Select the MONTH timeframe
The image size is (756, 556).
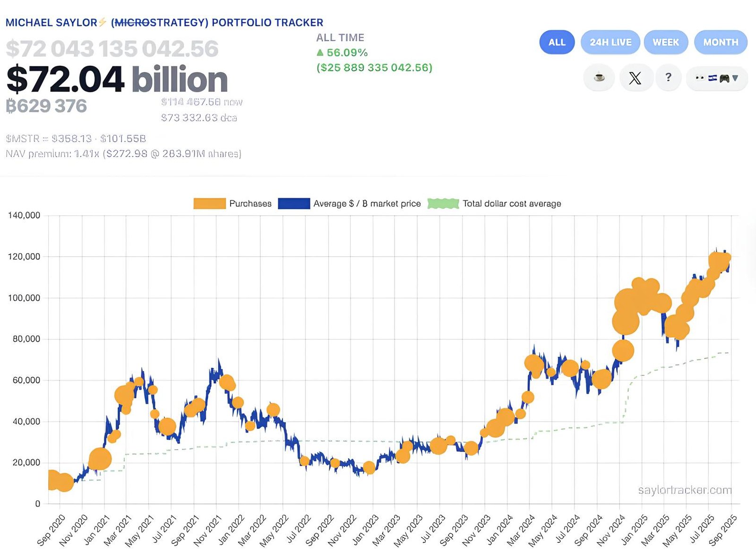click(721, 42)
